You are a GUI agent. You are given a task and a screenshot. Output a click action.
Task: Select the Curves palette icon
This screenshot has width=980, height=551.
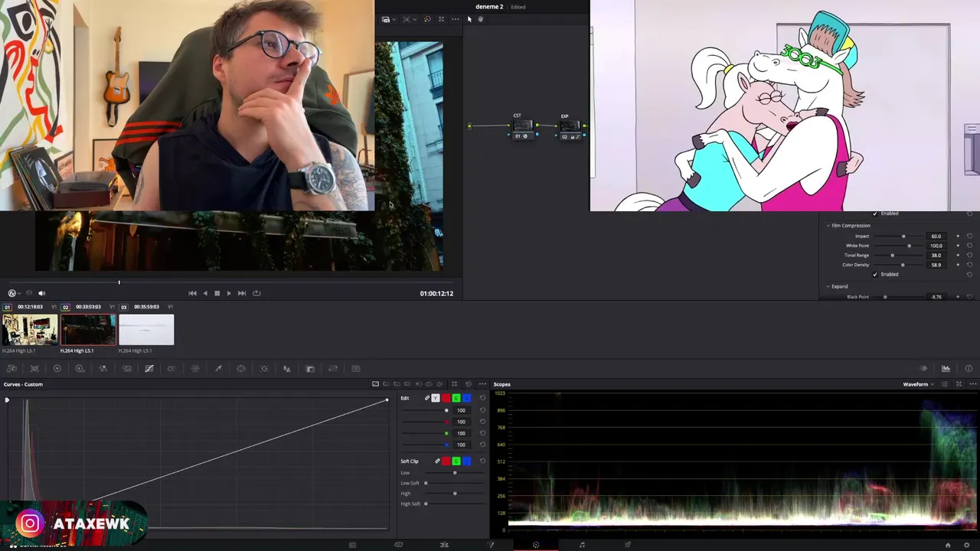[149, 368]
